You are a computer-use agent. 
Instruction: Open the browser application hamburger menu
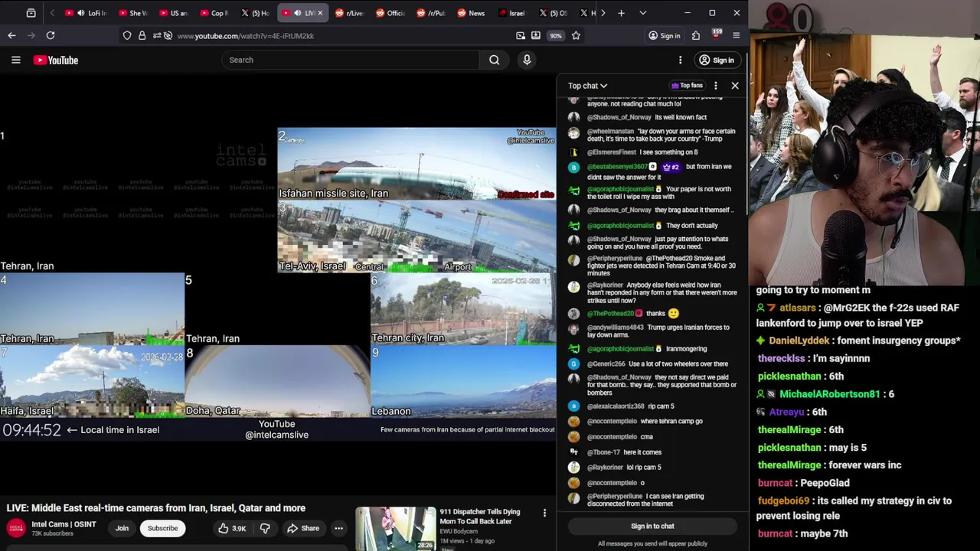[737, 35]
